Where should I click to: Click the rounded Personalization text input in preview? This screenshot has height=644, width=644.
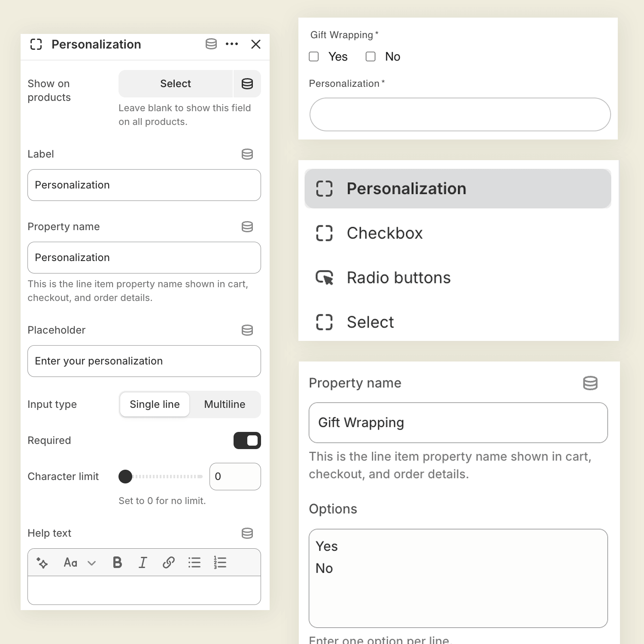460,115
